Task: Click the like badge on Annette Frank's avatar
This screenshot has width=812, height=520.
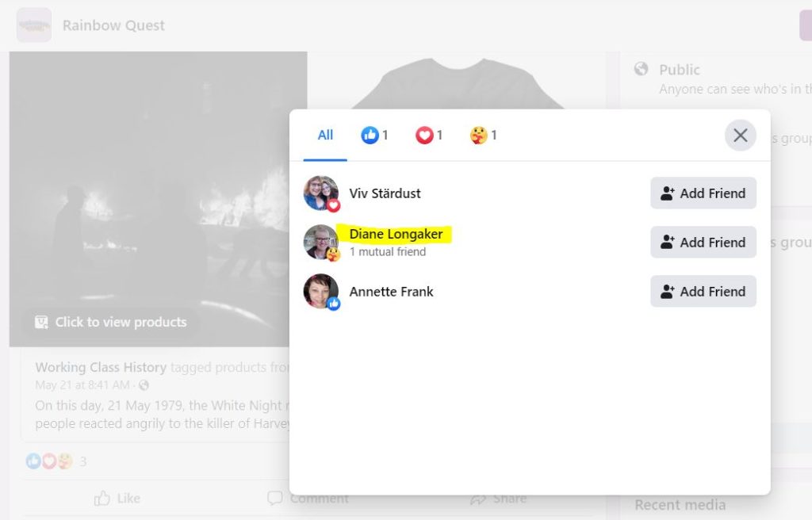Action: tap(334, 304)
